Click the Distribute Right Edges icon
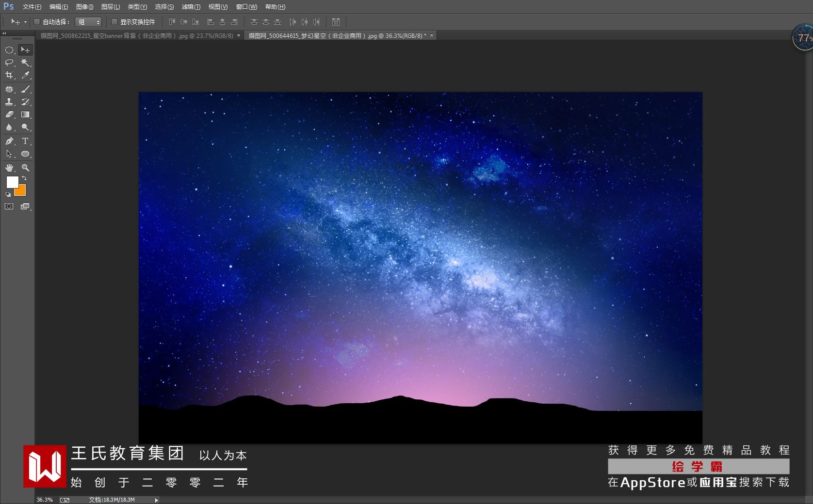813x504 pixels. pos(316,22)
